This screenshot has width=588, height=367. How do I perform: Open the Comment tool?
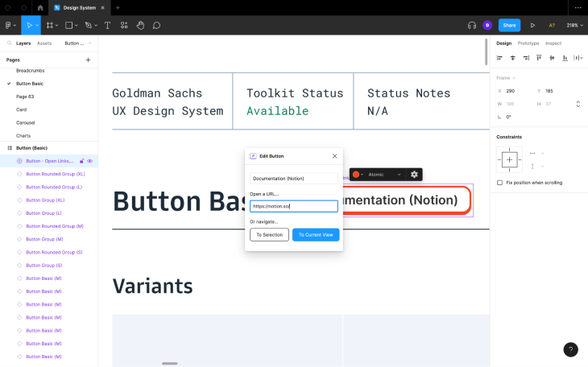[157, 26]
